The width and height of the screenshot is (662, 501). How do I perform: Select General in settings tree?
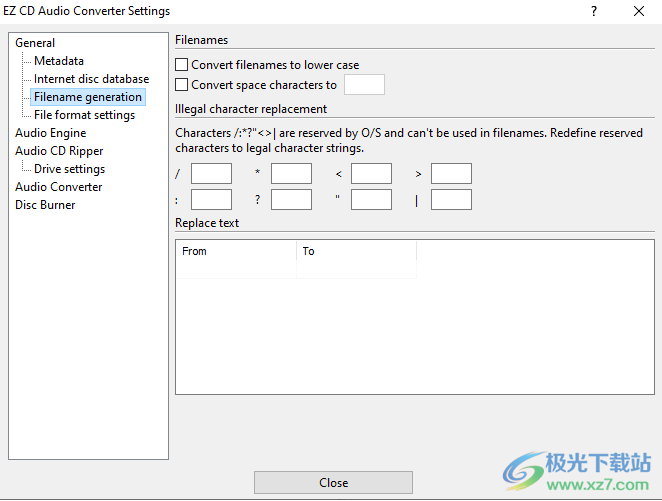pyautogui.click(x=35, y=43)
